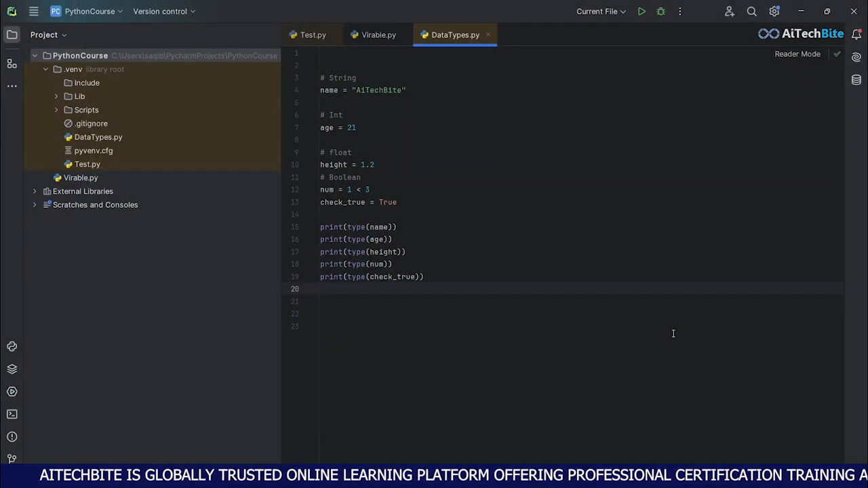Open the Git tool window icon
The height and width of the screenshot is (488, 868).
click(x=12, y=458)
